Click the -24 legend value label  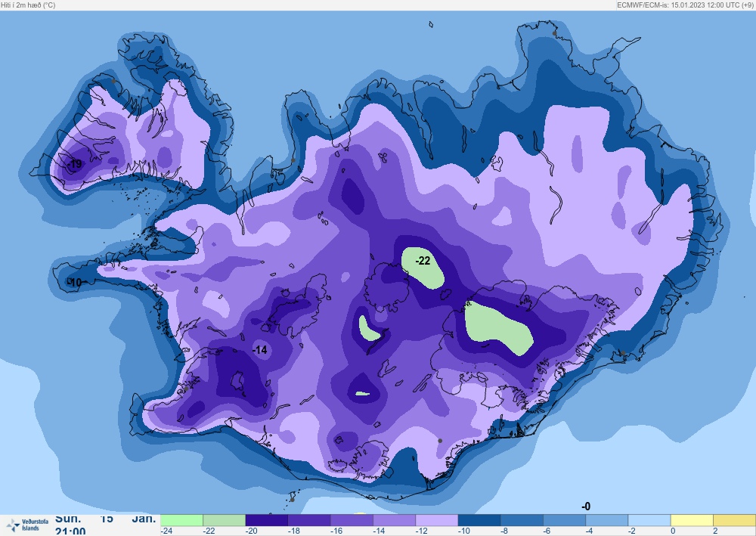pyautogui.click(x=167, y=531)
